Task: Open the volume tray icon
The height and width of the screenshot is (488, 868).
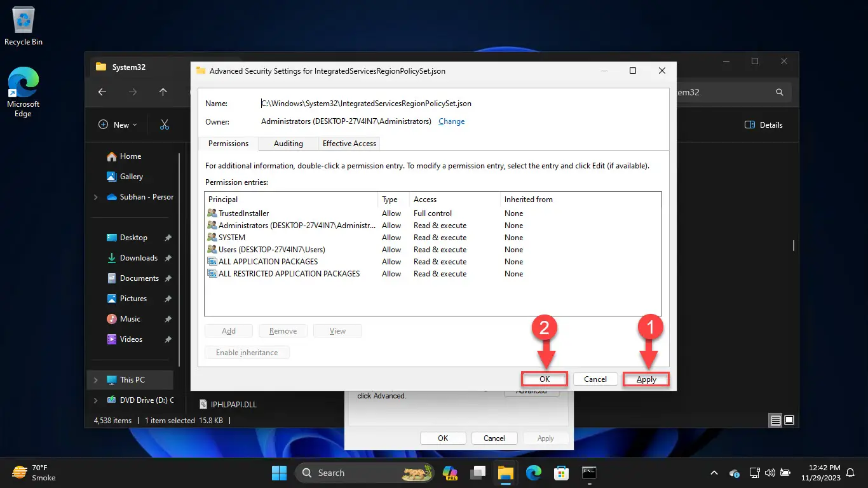Action: (x=770, y=473)
